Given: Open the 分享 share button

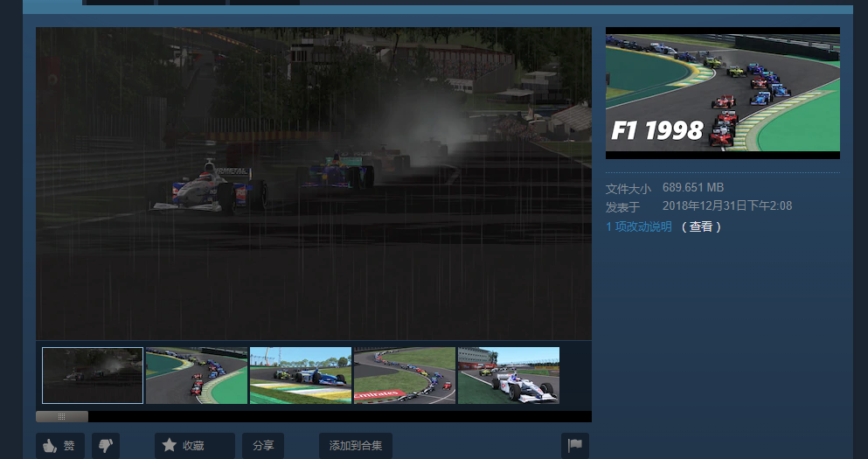Looking at the screenshot, I should [x=263, y=445].
